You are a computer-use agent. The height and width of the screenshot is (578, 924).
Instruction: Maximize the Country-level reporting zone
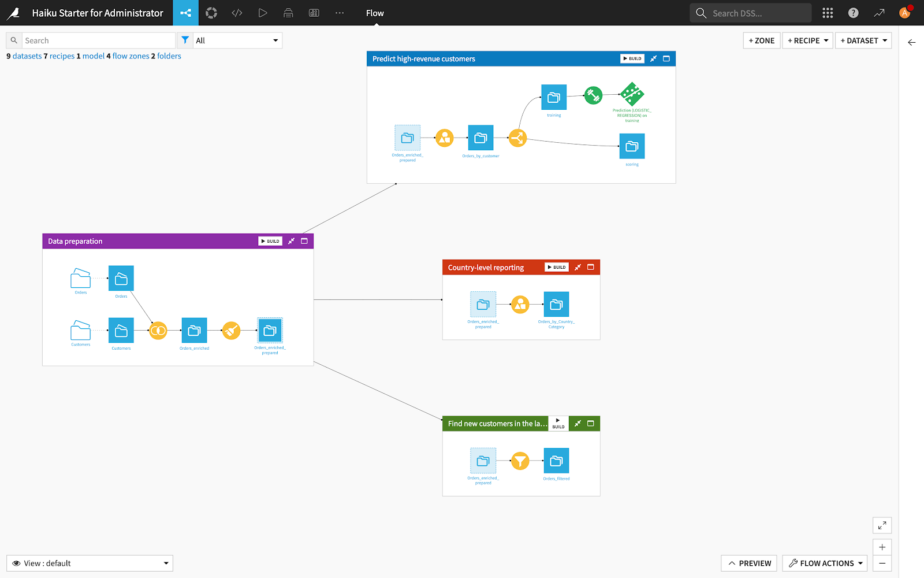point(590,267)
